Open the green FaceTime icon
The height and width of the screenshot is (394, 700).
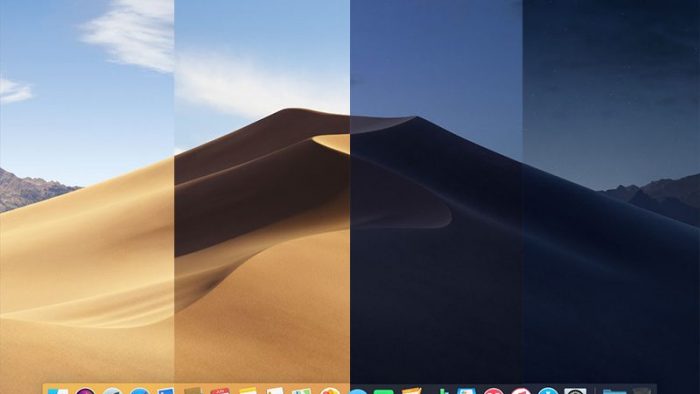pos(384,392)
